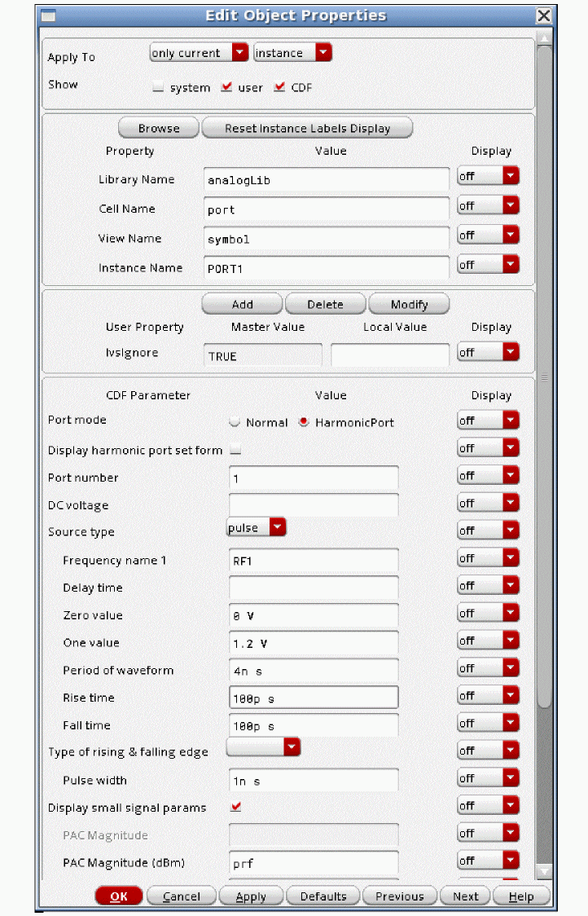Open the instance type dropdown
Screen dimensions: 588x916
pos(292,53)
